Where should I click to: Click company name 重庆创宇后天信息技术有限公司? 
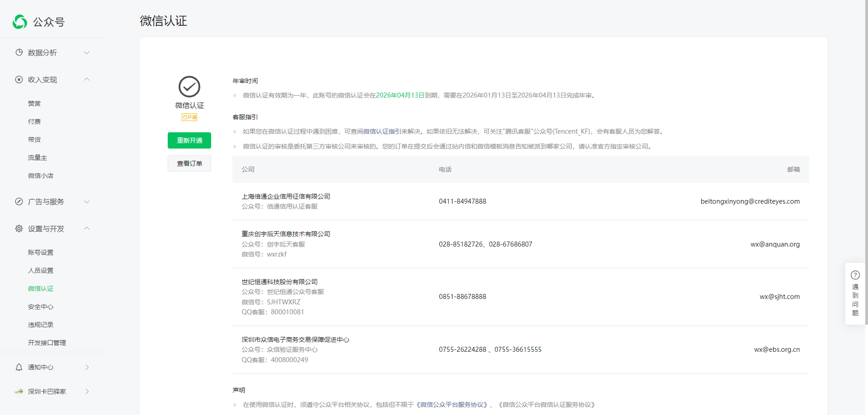(x=286, y=234)
